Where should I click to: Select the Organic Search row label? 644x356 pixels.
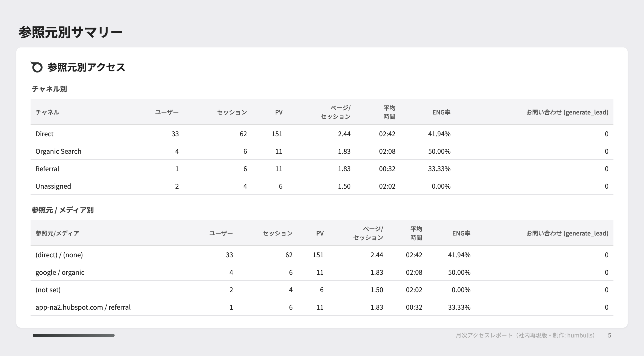(58, 151)
